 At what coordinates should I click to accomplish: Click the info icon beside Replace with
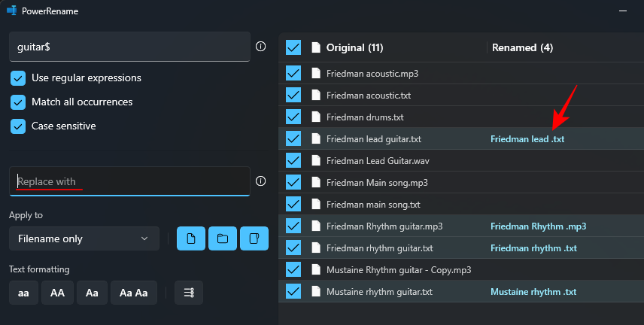point(260,181)
